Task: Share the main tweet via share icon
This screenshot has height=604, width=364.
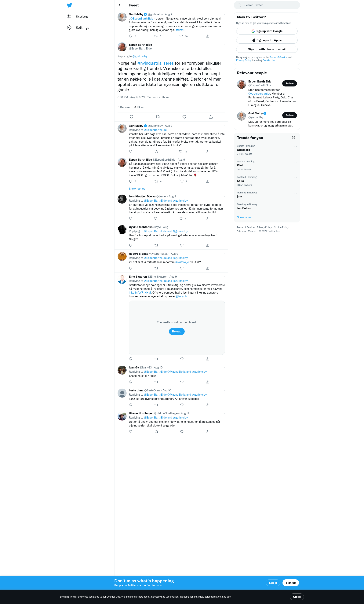Action: click(x=211, y=117)
